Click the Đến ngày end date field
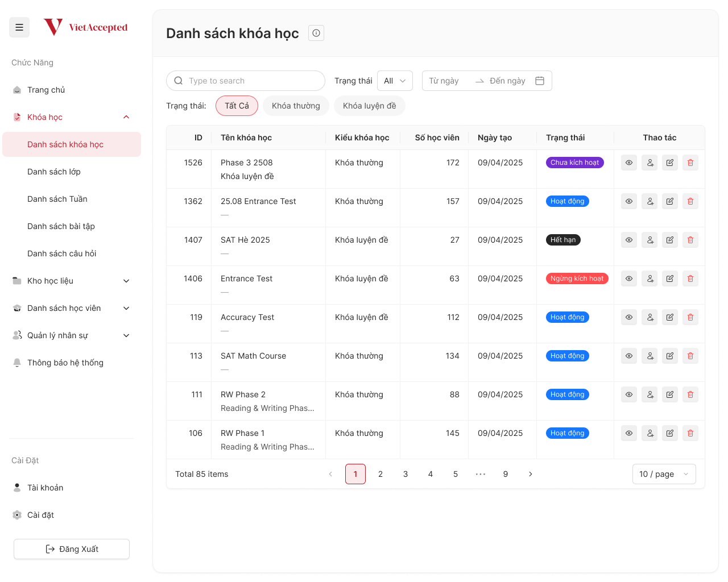Screen dimensions: 728x582 [x=508, y=81]
